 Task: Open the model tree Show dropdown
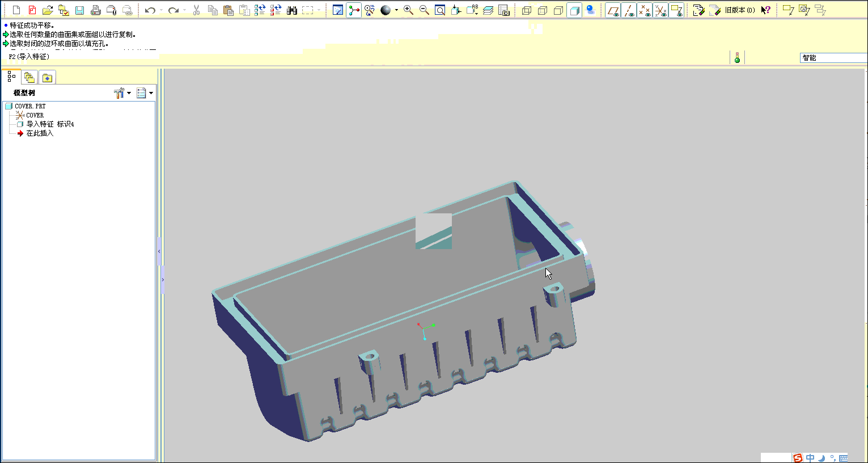click(x=145, y=93)
